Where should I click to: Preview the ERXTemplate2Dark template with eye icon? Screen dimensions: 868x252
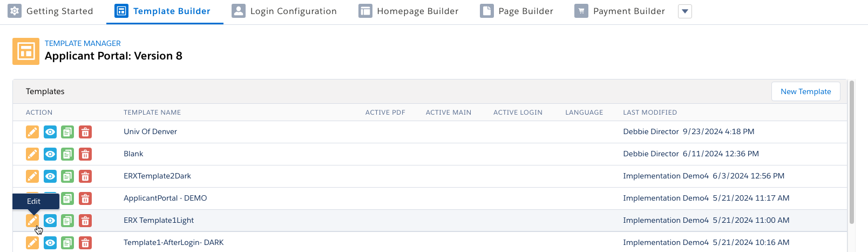(50, 176)
